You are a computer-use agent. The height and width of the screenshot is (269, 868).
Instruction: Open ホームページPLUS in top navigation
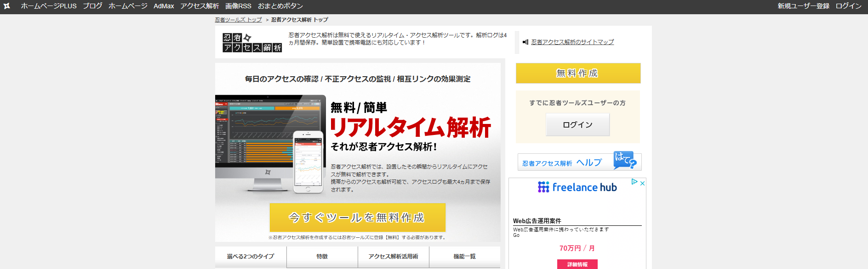pyautogui.click(x=49, y=6)
